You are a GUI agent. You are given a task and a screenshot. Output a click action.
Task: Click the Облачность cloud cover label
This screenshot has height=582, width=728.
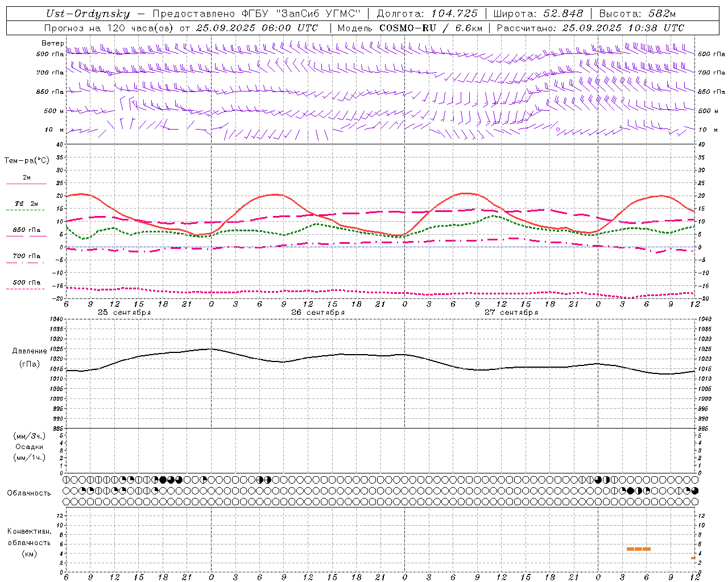tap(29, 493)
